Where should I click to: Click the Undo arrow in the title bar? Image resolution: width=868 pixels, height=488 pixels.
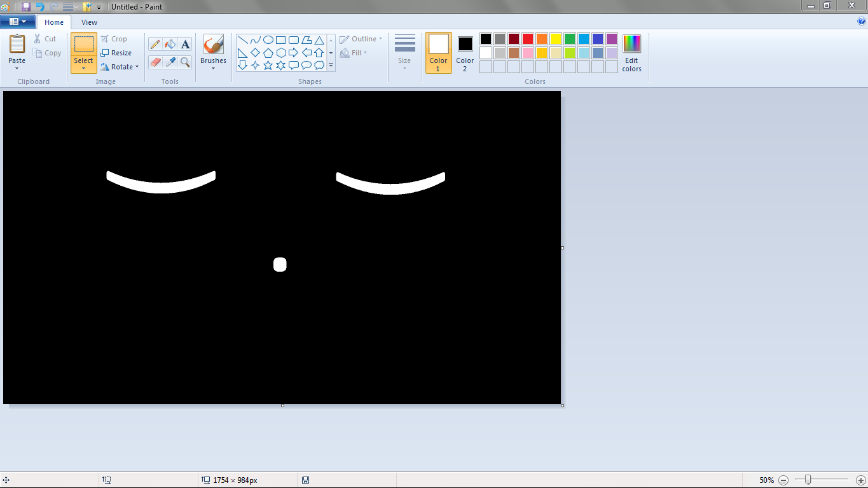40,6
